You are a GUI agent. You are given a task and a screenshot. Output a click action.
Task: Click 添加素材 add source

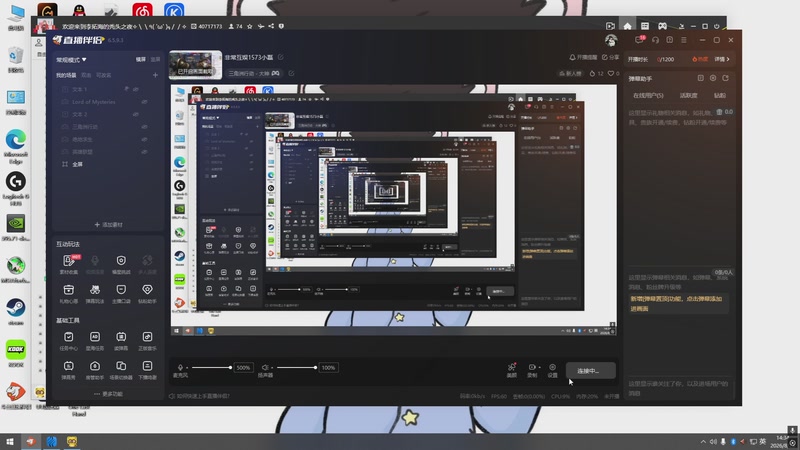pos(108,224)
